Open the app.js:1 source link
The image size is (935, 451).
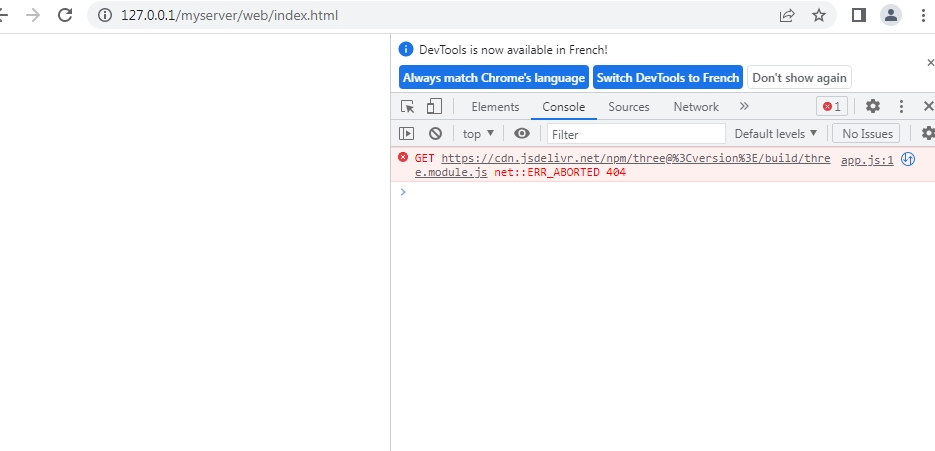(867, 160)
